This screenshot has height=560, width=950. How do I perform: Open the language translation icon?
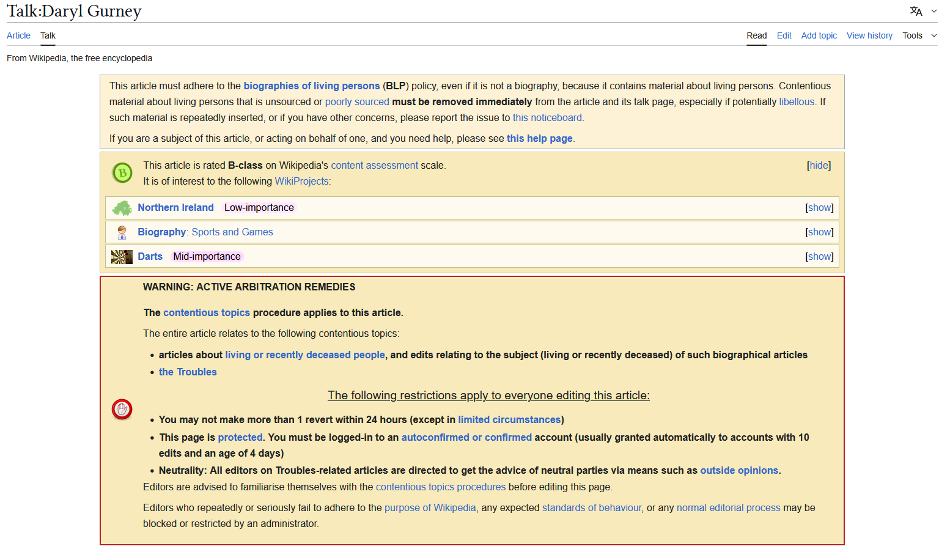pyautogui.click(x=916, y=11)
